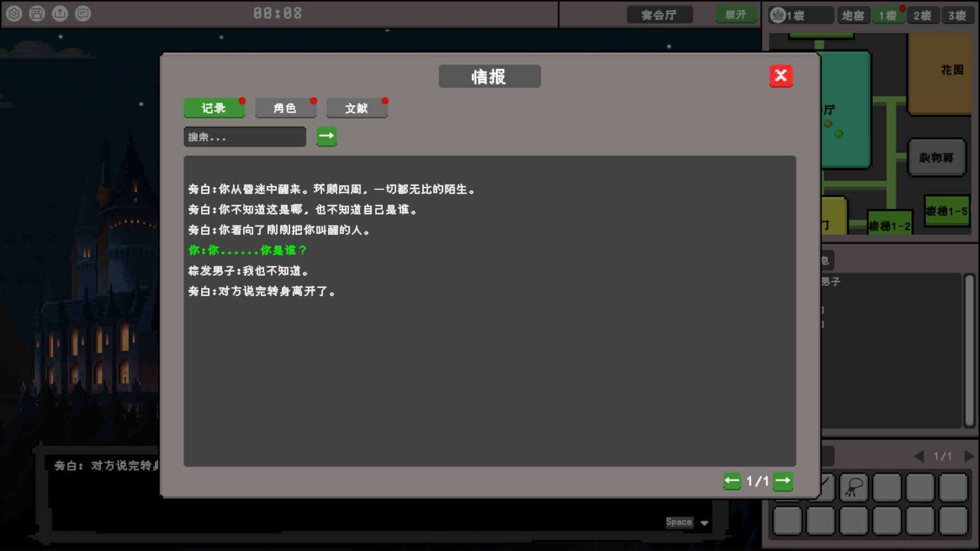Click the left pagination arrow above the inventory
Viewport: 980px width, 551px height.
pos(919,456)
